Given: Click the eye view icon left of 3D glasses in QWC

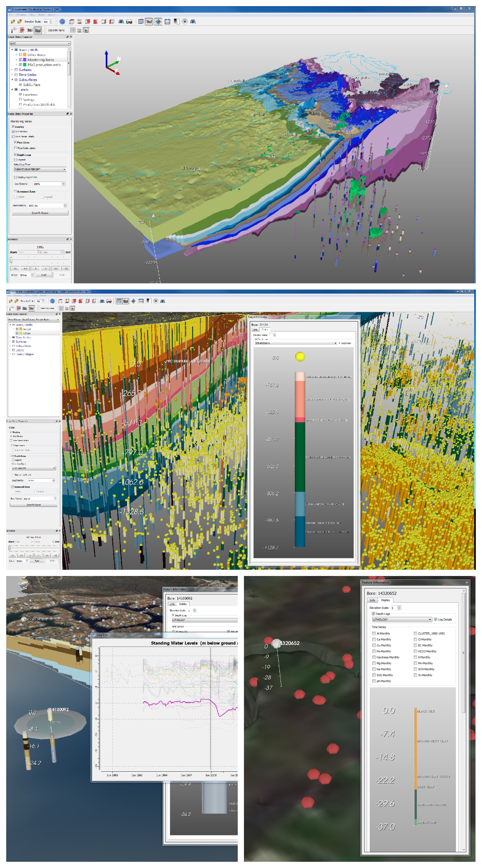Looking at the screenshot, I should point(121,22).
